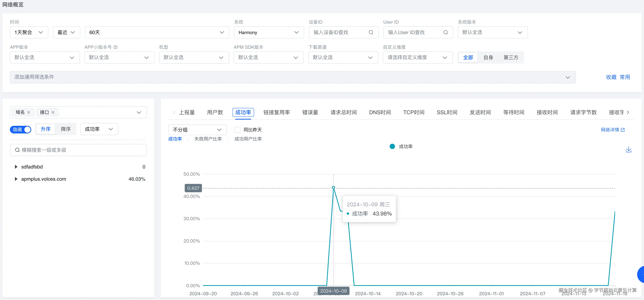Click the 收藏 link
Image resolution: width=644 pixels, height=300 pixels.
click(x=611, y=77)
